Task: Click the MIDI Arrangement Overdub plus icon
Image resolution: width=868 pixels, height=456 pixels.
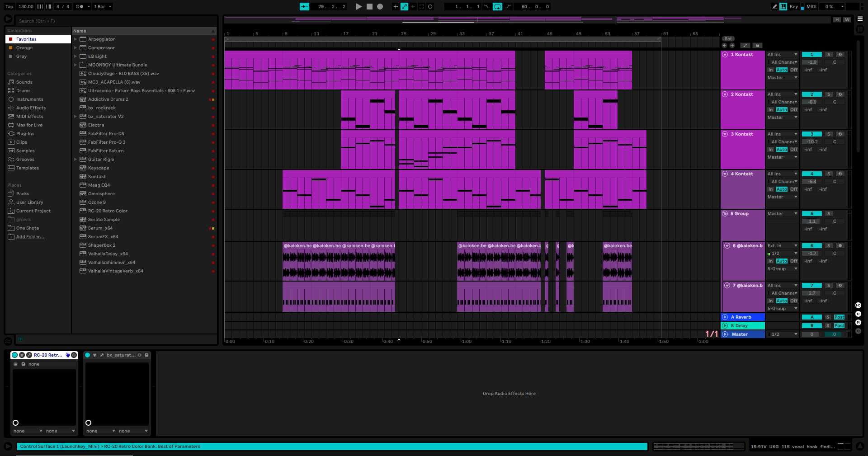Action: click(x=396, y=6)
